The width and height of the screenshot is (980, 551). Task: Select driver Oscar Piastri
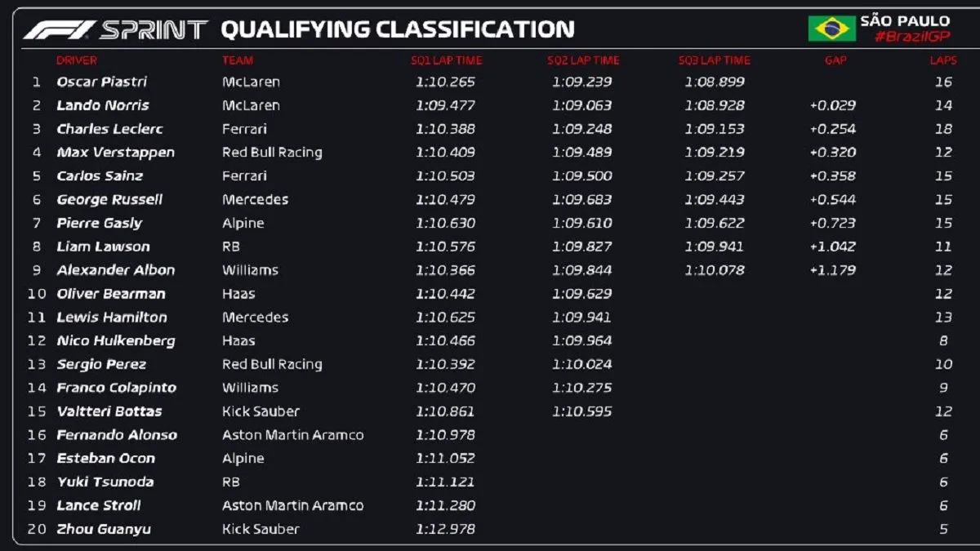click(x=101, y=82)
